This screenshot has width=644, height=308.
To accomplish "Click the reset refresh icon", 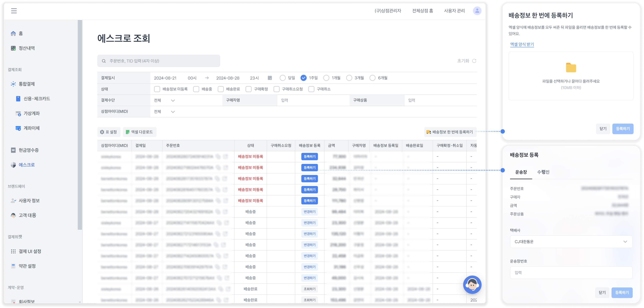I will point(474,61).
